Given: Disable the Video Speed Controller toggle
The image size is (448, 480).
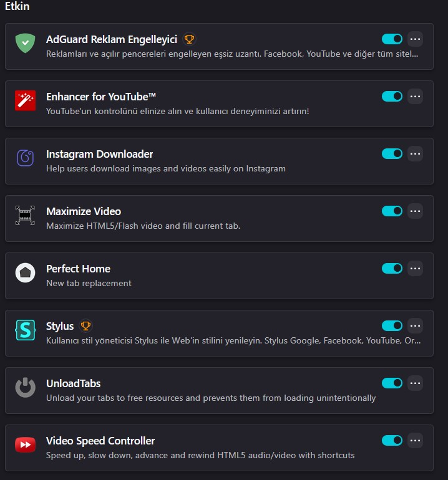Looking at the screenshot, I should point(392,441).
